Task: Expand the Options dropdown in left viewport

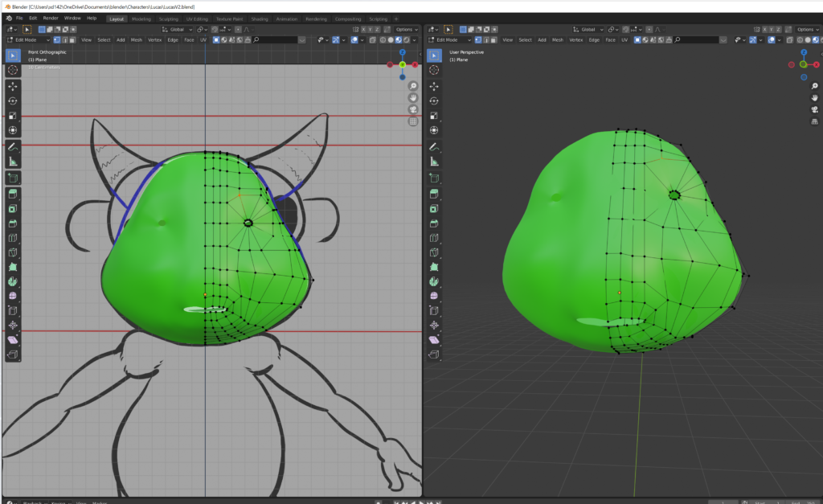Action: [x=406, y=29]
